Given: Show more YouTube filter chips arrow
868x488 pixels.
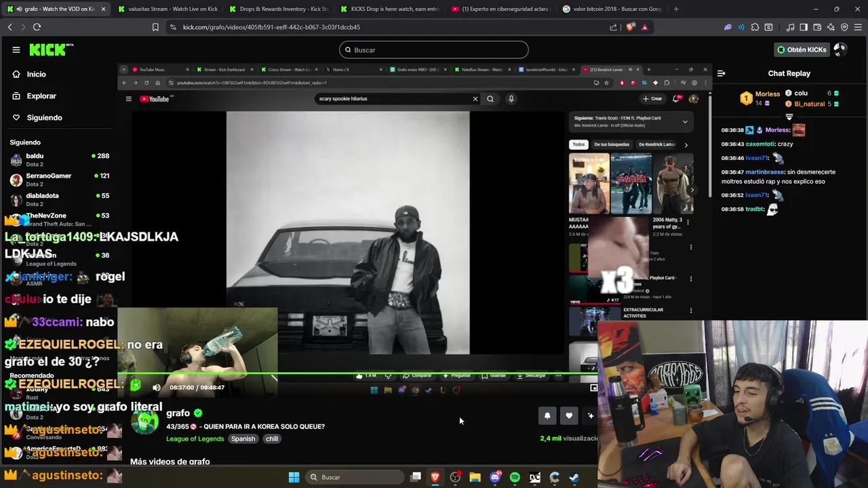Looking at the screenshot, I should 686,144.
